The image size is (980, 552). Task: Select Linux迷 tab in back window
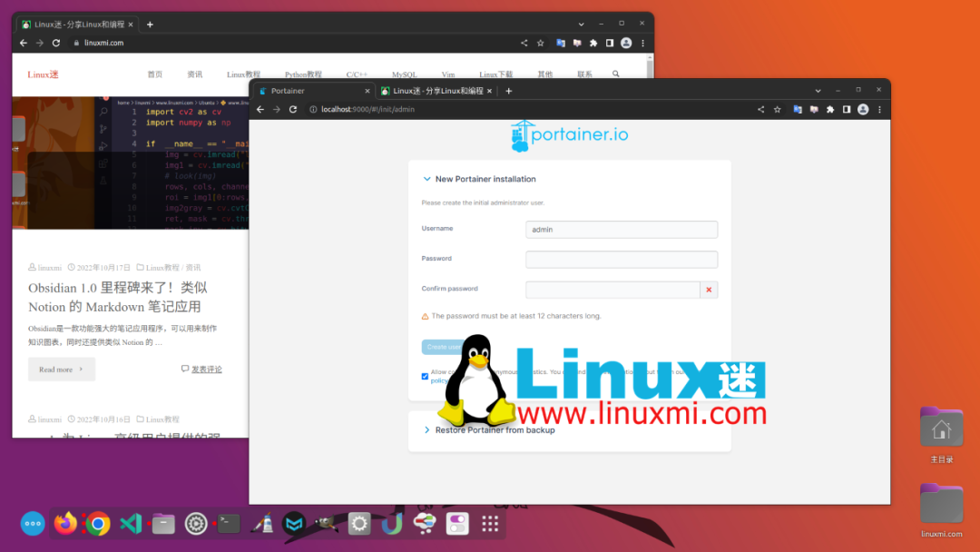tap(77, 25)
